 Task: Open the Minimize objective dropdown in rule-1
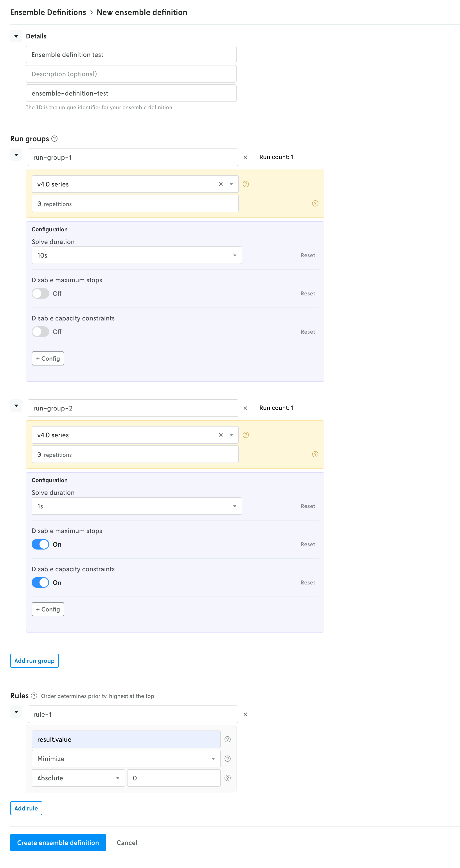126,758
